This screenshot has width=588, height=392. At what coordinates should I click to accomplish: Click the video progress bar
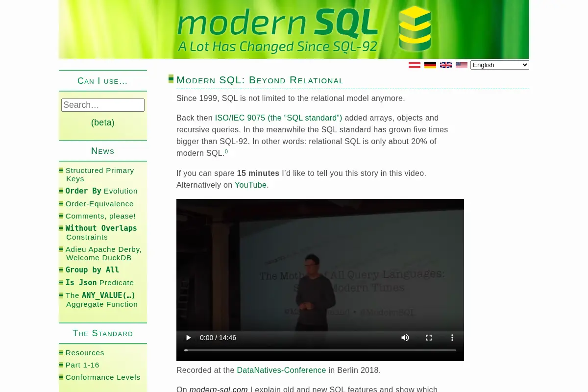[x=320, y=350]
